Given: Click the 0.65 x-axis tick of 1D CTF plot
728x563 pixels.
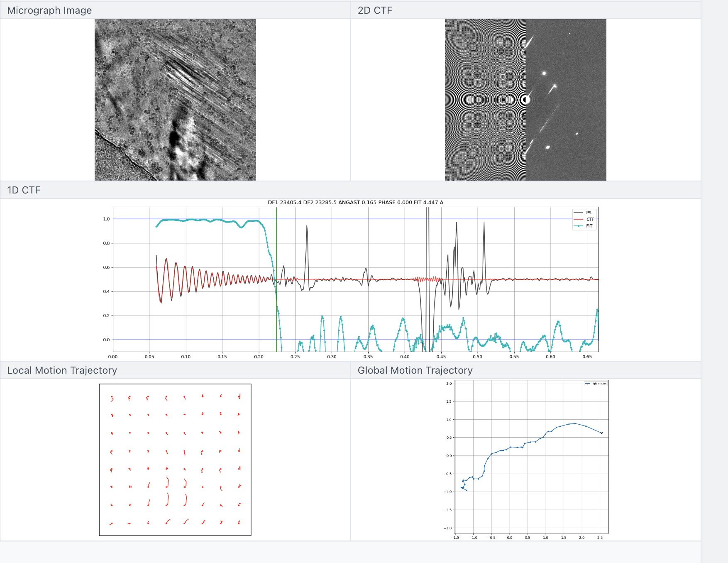Looking at the screenshot, I should [587, 357].
